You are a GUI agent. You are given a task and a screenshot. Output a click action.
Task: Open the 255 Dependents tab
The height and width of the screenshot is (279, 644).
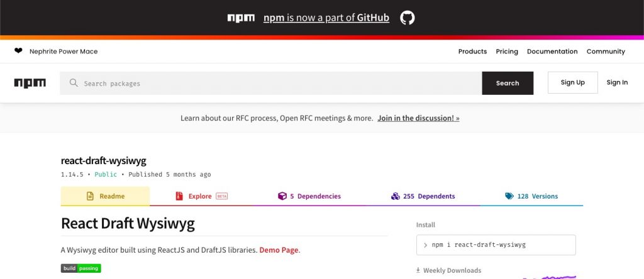[x=423, y=196]
